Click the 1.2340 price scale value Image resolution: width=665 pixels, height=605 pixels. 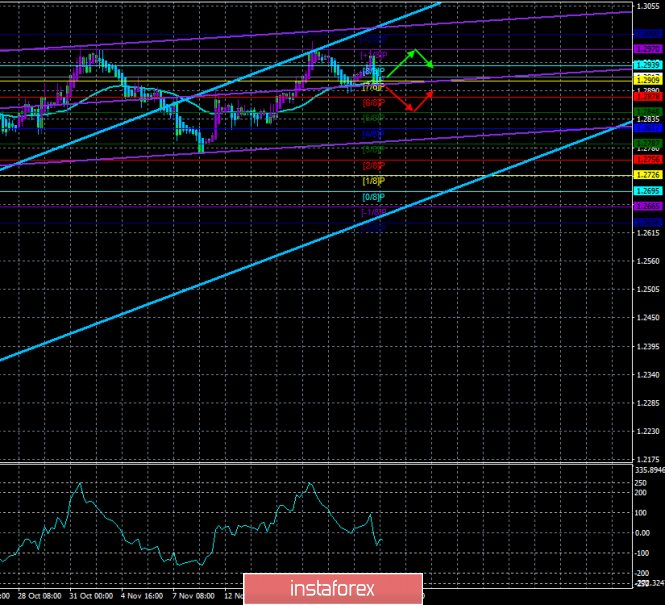(x=647, y=375)
